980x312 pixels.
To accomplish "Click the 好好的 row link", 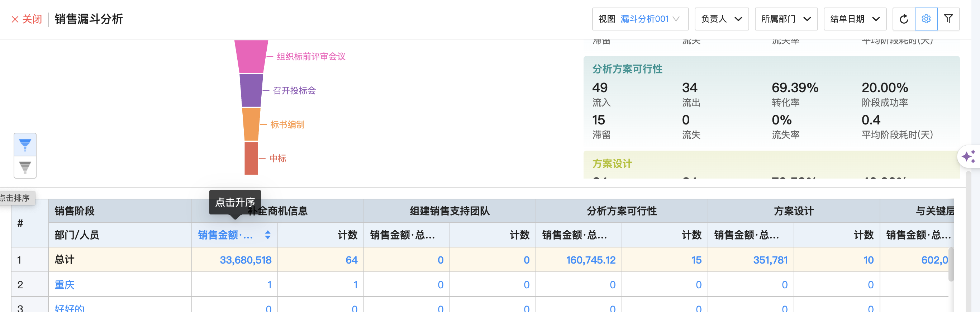I will pyautogui.click(x=69, y=308).
